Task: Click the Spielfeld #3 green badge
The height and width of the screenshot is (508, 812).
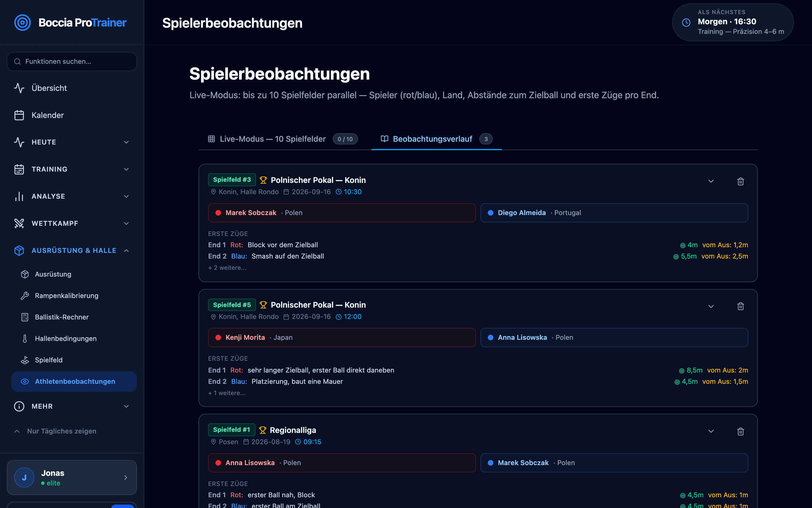Action: coord(232,180)
